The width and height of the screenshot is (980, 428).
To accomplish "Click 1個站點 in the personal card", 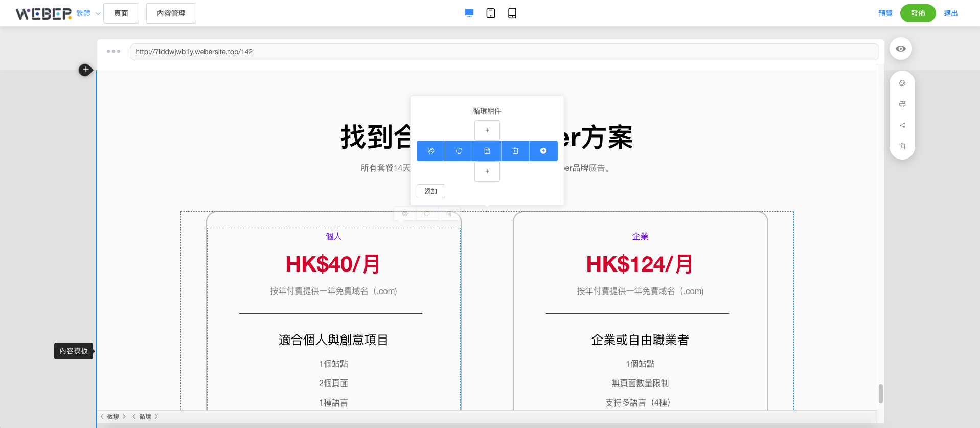I will pyautogui.click(x=333, y=364).
